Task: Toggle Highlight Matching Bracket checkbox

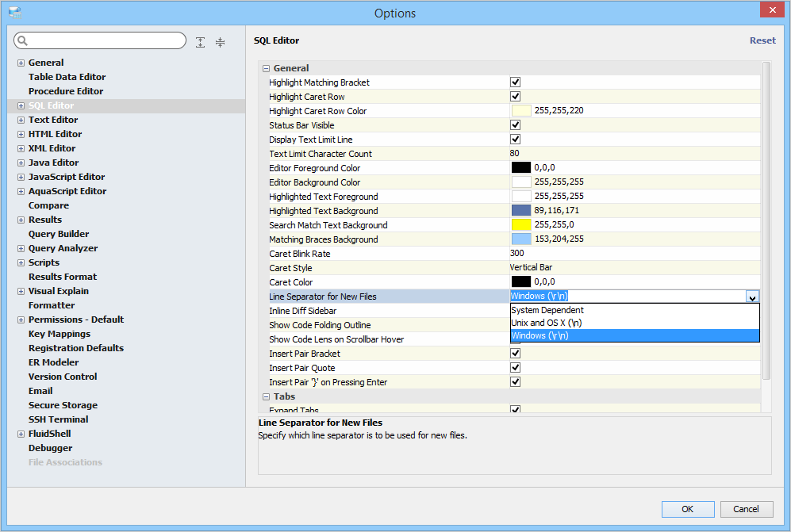Action: coord(515,82)
